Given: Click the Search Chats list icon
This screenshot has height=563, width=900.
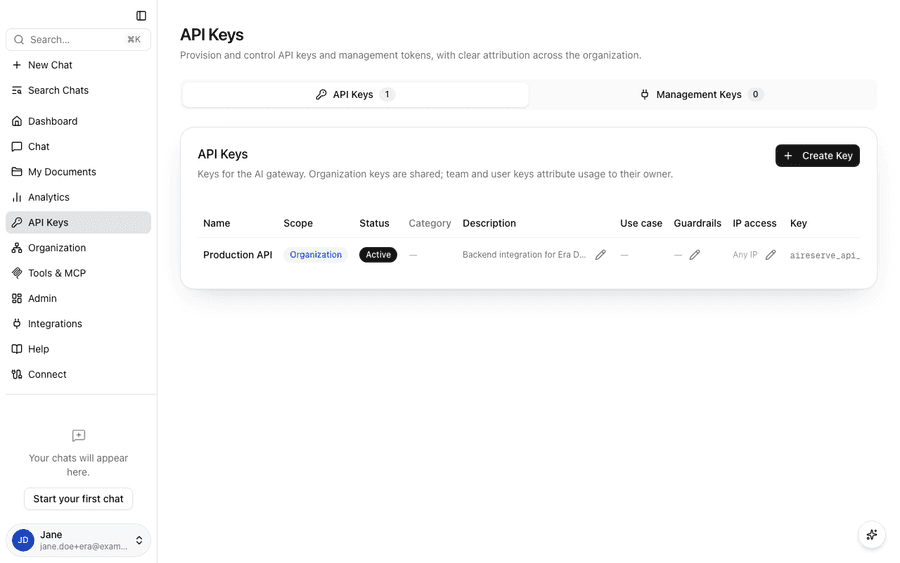Looking at the screenshot, I should click(17, 90).
